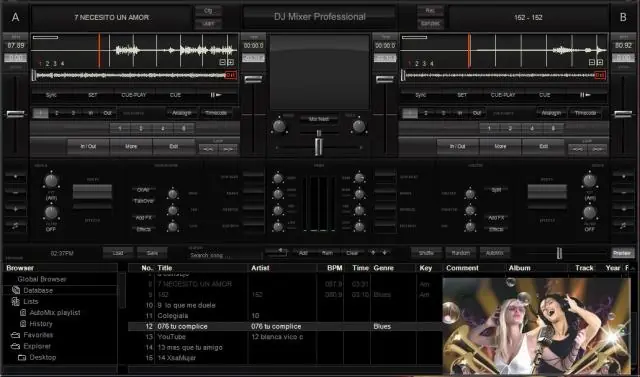Image resolution: width=640 pixels, height=377 pixels.
Task: Open Add FX on right mixer
Action: [x=496, y=218]
